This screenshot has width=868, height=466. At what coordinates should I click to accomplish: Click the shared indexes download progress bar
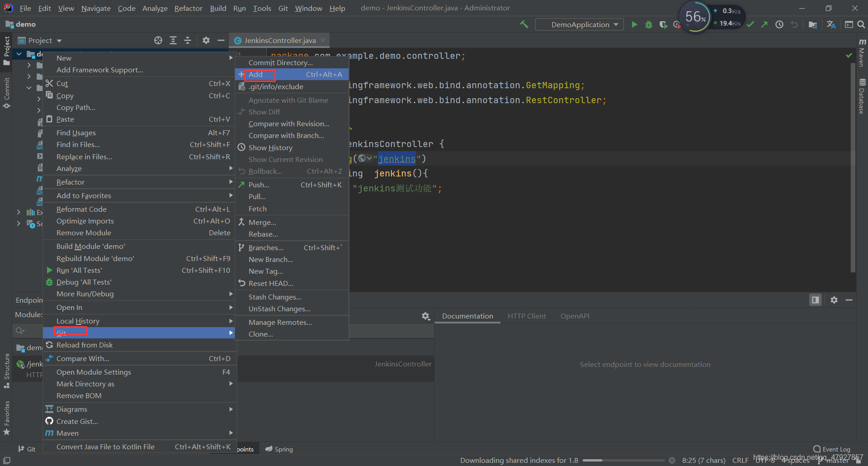coord(623,460)
